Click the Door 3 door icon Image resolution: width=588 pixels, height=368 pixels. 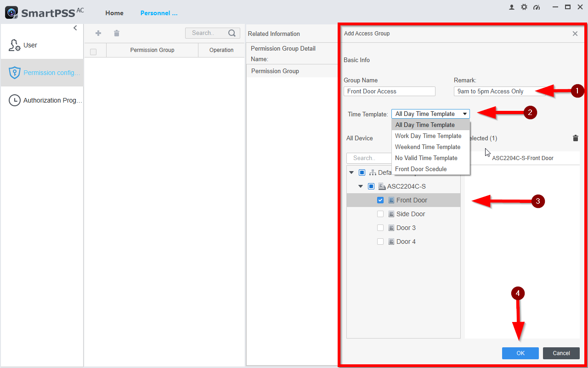[391, 228]
